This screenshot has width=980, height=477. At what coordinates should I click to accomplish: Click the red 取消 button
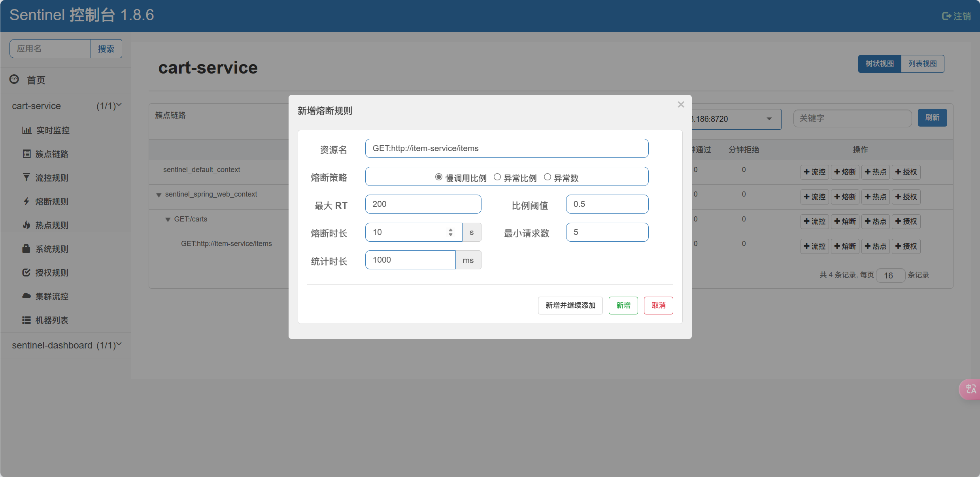[x=658, y=305]
